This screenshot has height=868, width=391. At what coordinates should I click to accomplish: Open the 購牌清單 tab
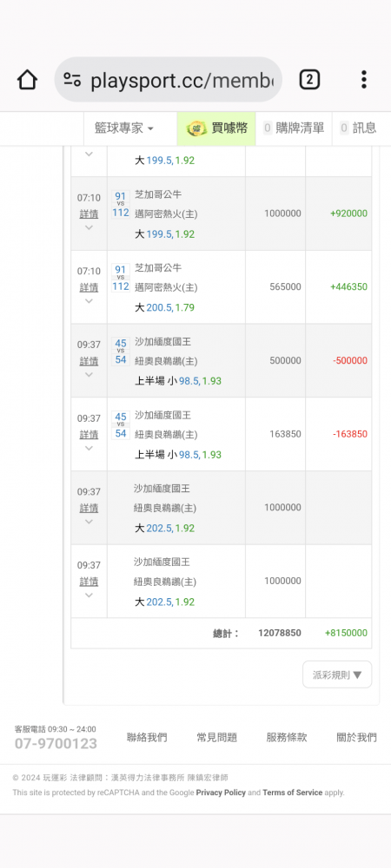[294, 128]
